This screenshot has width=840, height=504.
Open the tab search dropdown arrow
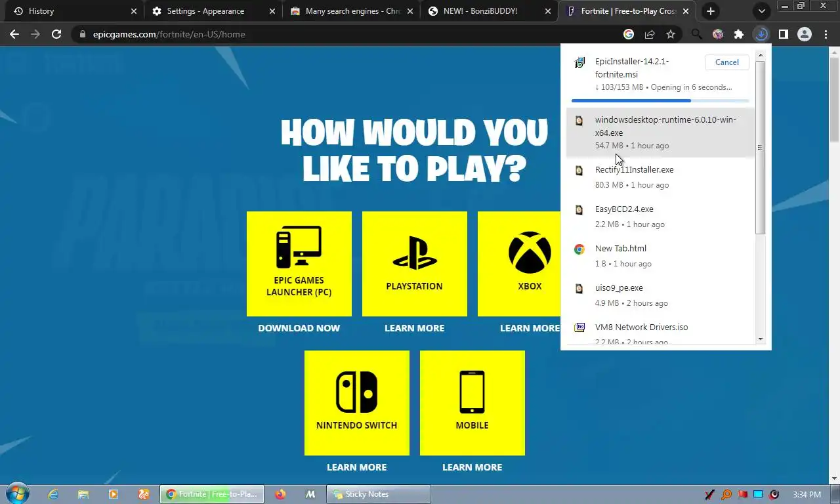(x=761, y=11)
